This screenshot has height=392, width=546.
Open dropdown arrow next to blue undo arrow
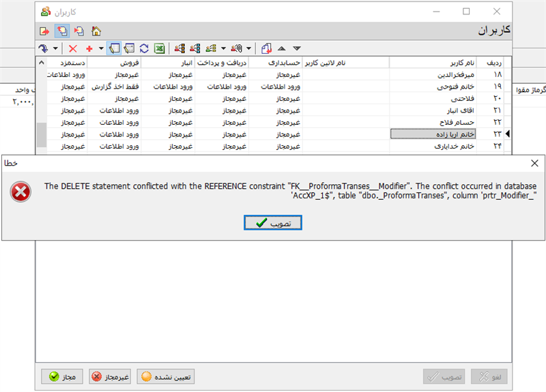click(56, 48)
